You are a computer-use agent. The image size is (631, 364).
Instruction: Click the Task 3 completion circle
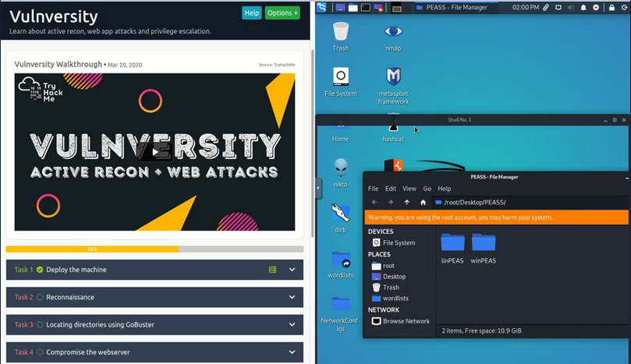click(x=40, y=324)
